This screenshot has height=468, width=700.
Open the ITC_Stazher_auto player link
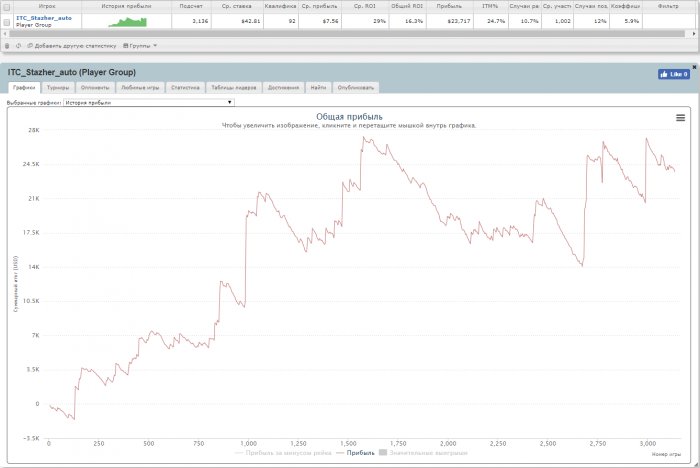[44, 18]
